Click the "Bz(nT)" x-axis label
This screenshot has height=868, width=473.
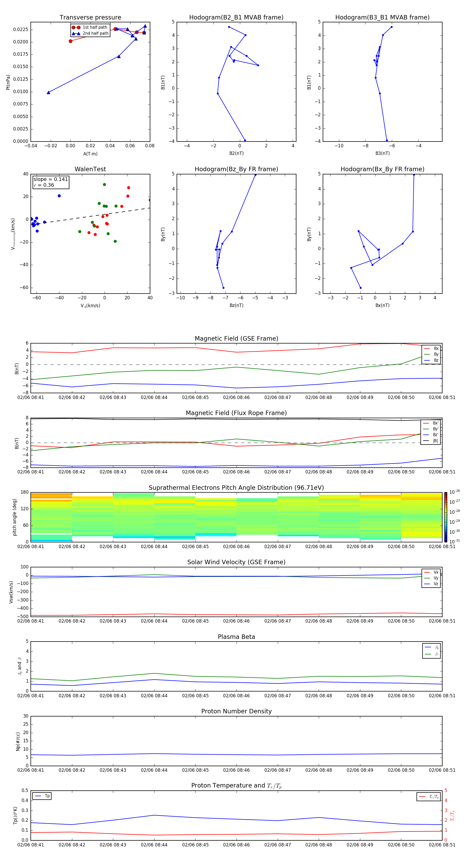[236, 305]
